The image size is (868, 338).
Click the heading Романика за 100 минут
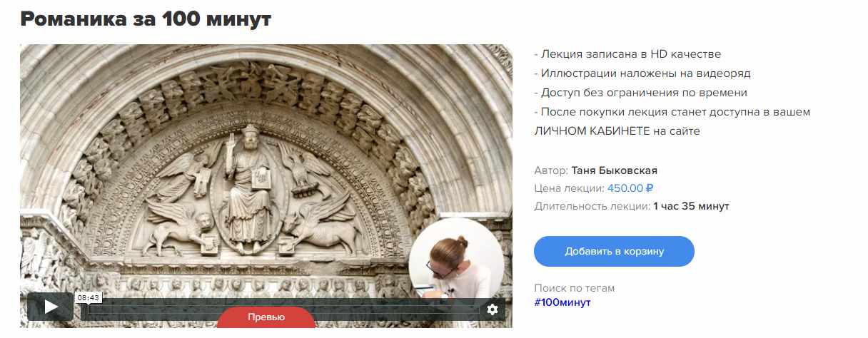(x=146, y=19)
